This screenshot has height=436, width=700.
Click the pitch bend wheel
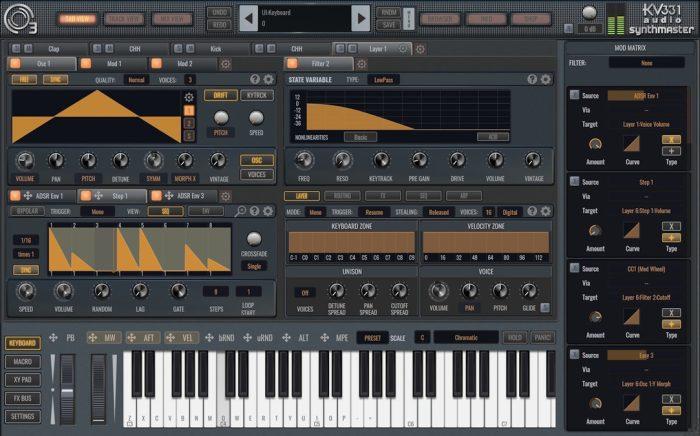point(67,389)
